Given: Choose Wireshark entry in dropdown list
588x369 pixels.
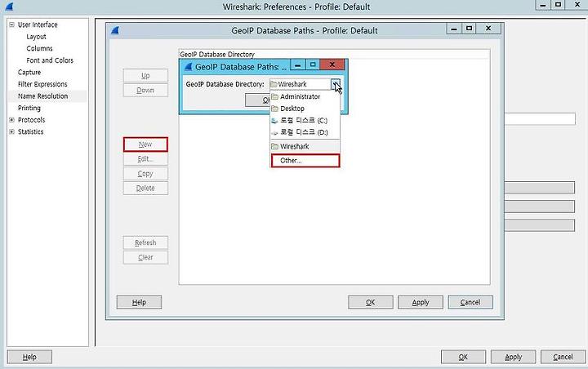Looking at the screenshot, I should click(x=305, y=146).
